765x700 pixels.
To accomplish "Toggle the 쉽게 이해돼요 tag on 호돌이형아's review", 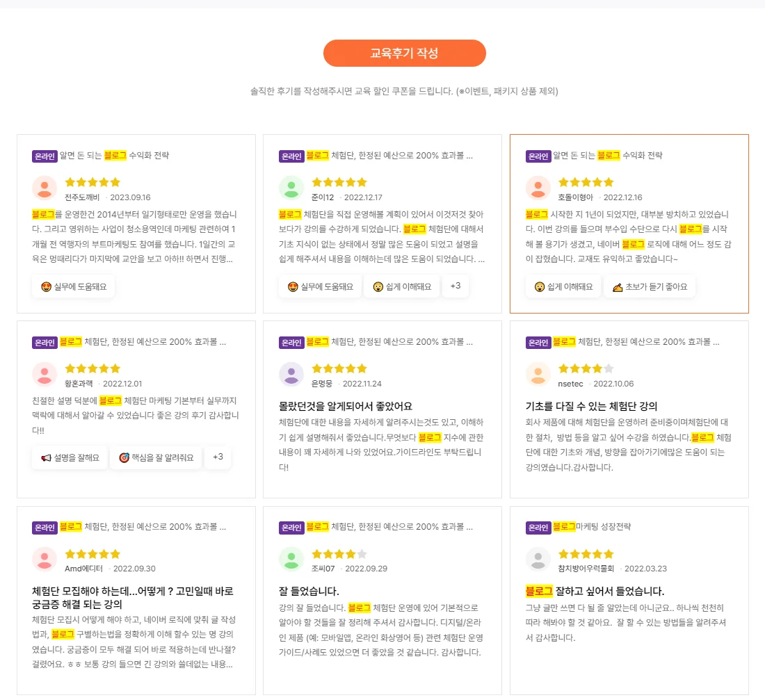I will point(563,286).
